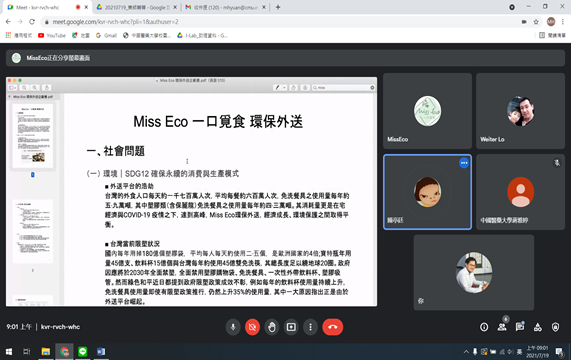Show hidden system tray icons
The width and height of the screenshot is (571, 360).
coord(466,352)
